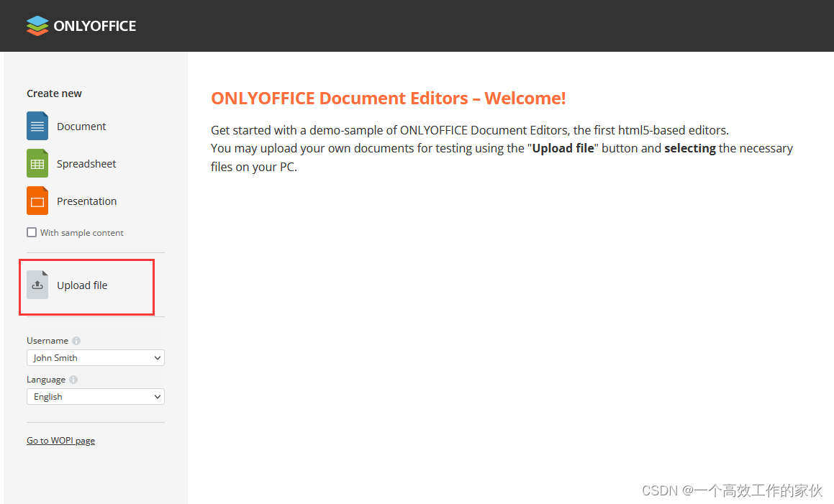Click the Presentation label in the sidebar
834x504 pixels.
(x=86, y=201)
